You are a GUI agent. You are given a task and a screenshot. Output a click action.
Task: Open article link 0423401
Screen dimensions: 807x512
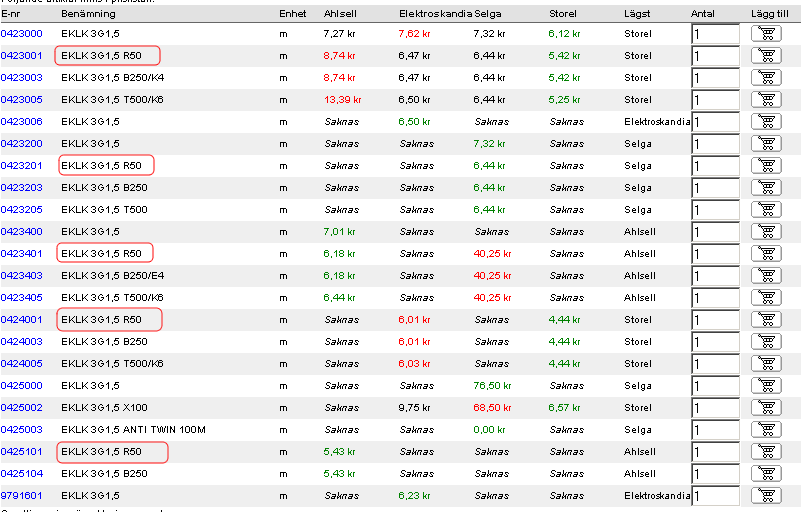(x=22, y=254)
